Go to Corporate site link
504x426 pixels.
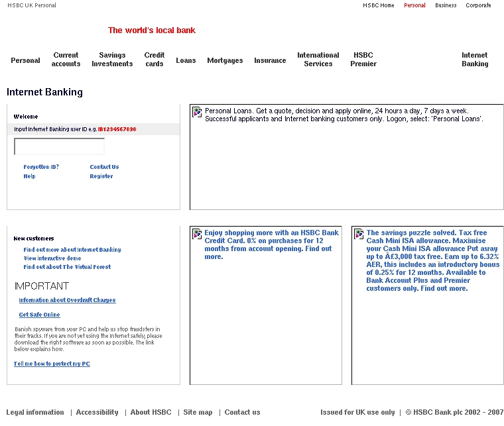pos(478,5)
